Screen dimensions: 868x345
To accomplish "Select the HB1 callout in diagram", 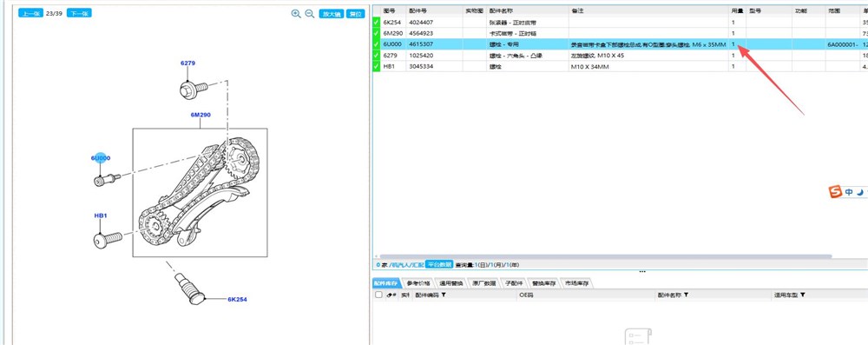I will tap(100, 216).
